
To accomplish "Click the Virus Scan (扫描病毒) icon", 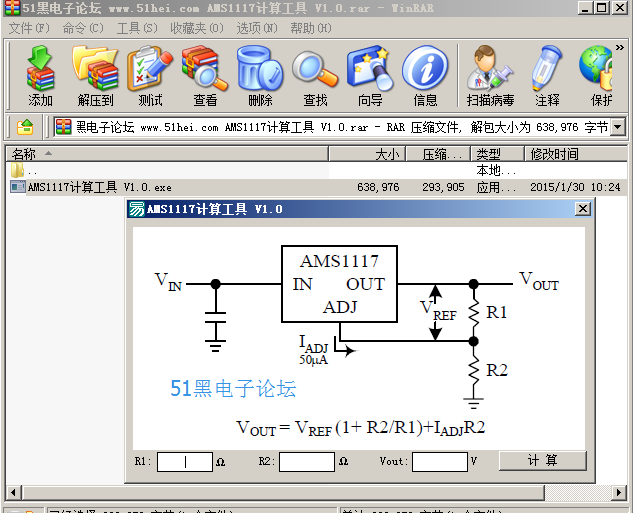I will [x=490, y=75].
